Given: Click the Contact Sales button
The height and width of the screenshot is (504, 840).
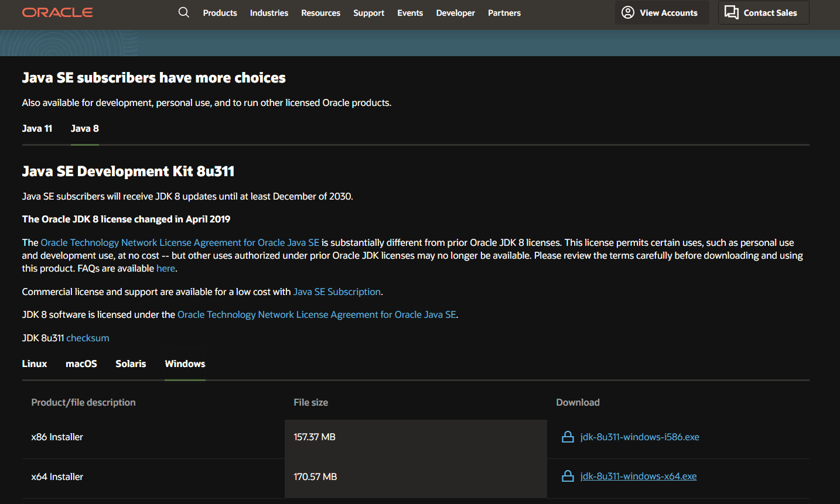Looking at the screenshot, I should point(764,12).
